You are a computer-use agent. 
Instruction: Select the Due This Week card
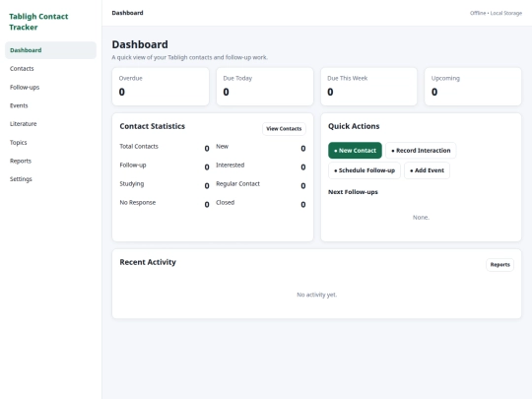pos(368,87)
